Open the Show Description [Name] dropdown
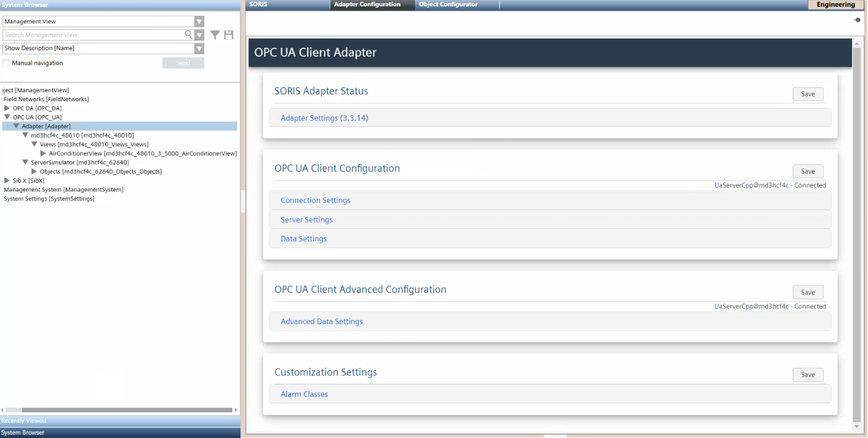 pos(199,49)
